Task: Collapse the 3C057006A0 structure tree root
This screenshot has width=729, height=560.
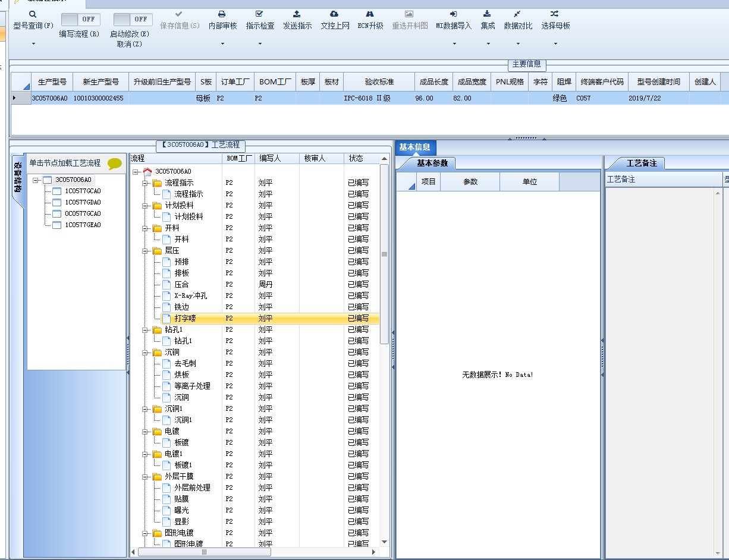Action: 36,180
